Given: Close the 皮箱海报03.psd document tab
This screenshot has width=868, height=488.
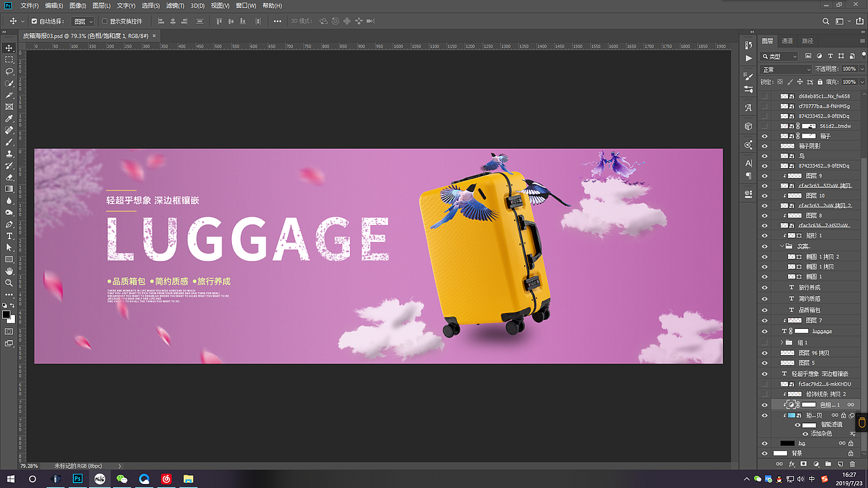Looking at the screenshot, I should pyautogui.click(x=154, y=35).
